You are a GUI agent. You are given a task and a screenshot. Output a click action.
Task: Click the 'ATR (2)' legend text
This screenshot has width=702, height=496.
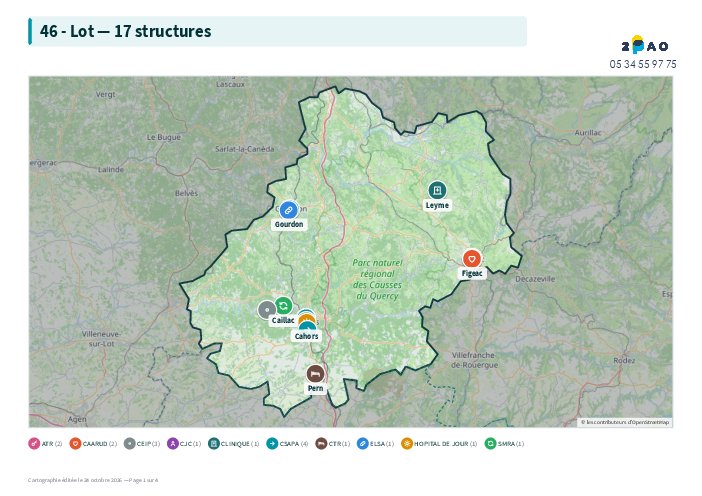[x=52, y=444]
